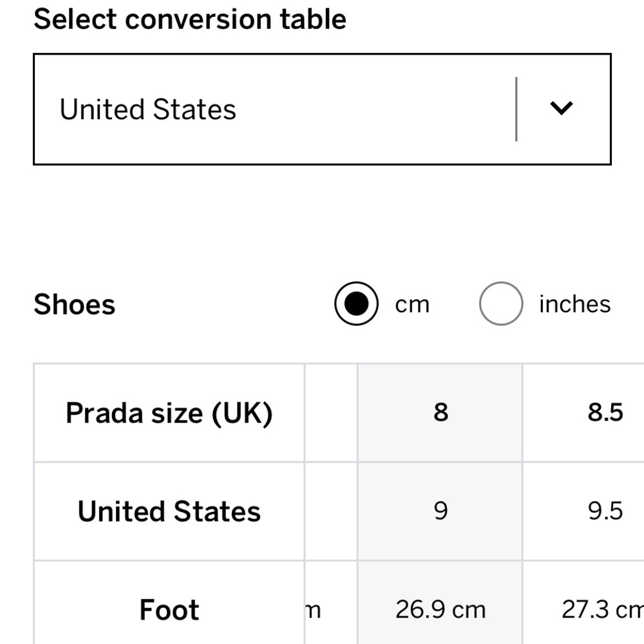Click United States size 9 cell
The width and height of the screenshot is (644, 644).
click(440, 511)
